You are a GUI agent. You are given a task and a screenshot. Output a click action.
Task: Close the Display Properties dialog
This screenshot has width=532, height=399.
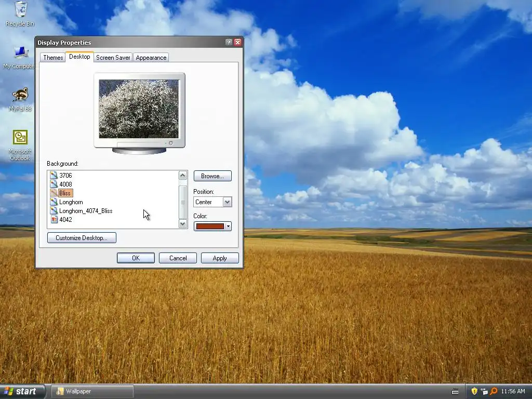237,42
